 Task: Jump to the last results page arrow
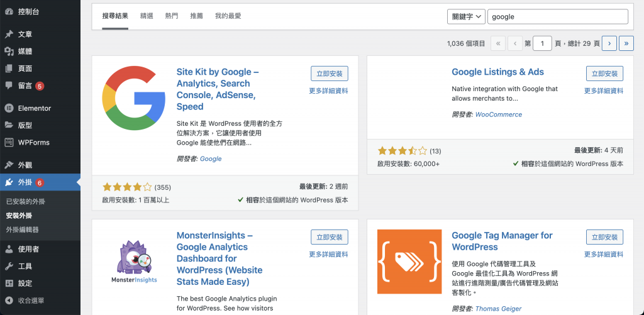point(626,43)
